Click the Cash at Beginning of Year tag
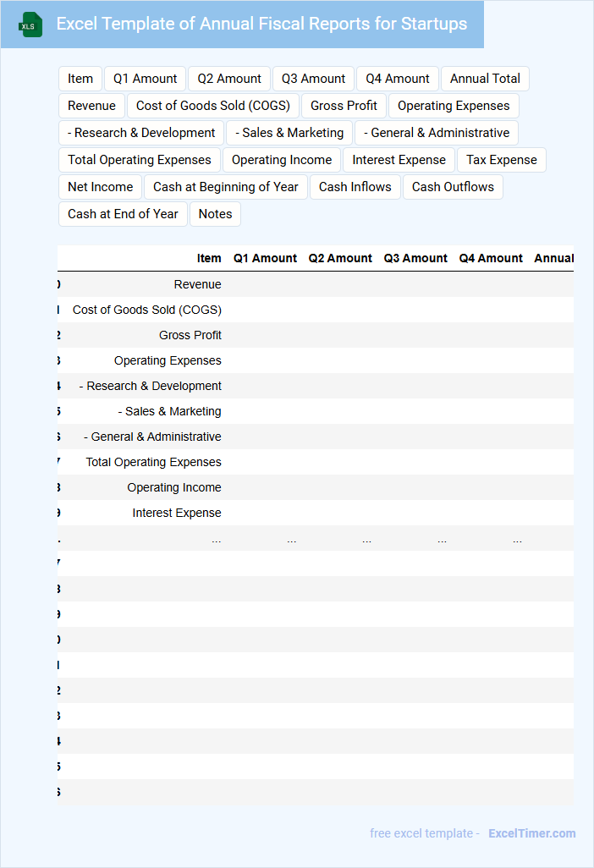Screen dimensions: 594x868 coord(226,187)
